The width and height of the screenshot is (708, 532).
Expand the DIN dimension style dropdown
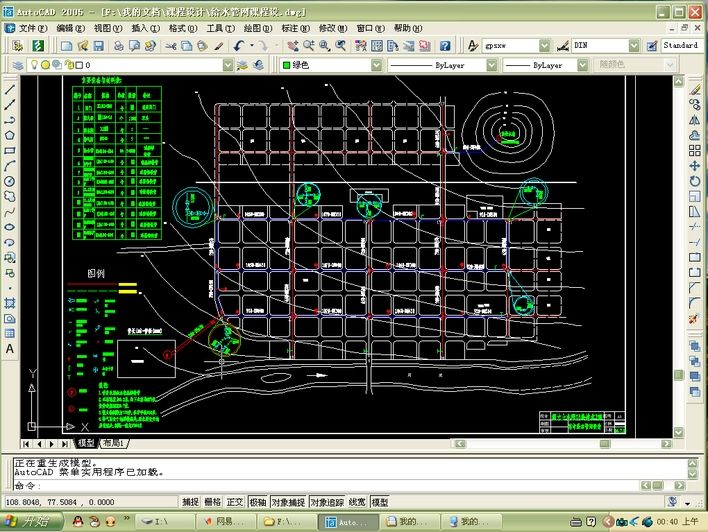click(x=634, y=46)
